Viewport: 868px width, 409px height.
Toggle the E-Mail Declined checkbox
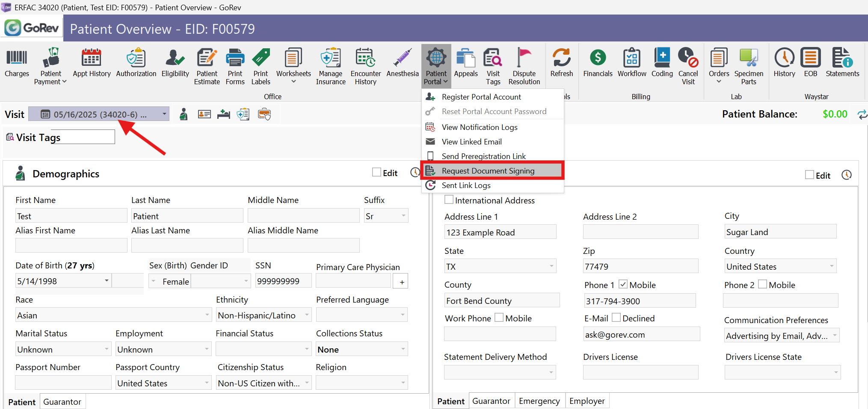(616, 318)
